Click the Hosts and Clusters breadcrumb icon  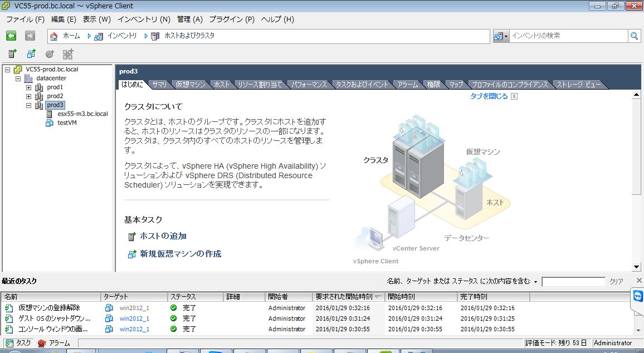click(155, 36)
